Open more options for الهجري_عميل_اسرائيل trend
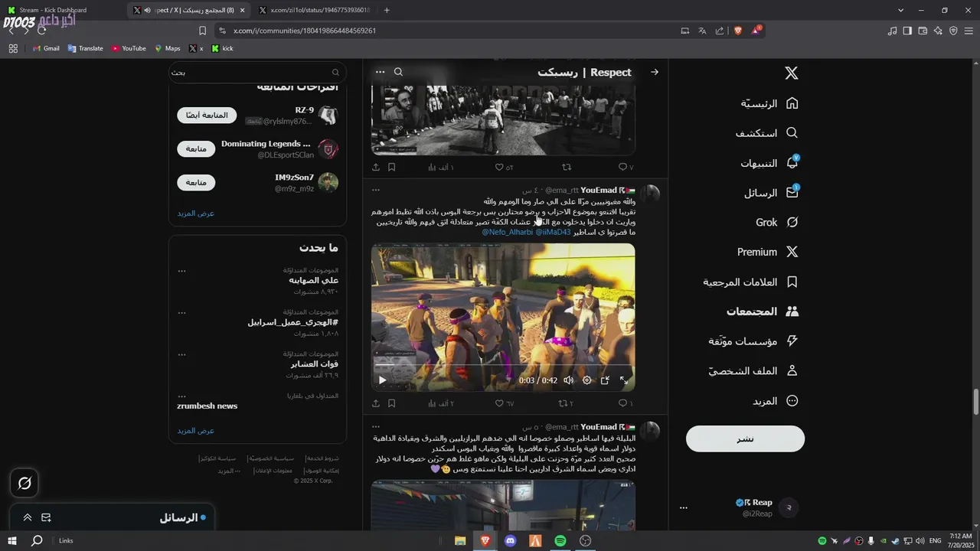The height and width of the screenshot is (551, 980). 181,313
